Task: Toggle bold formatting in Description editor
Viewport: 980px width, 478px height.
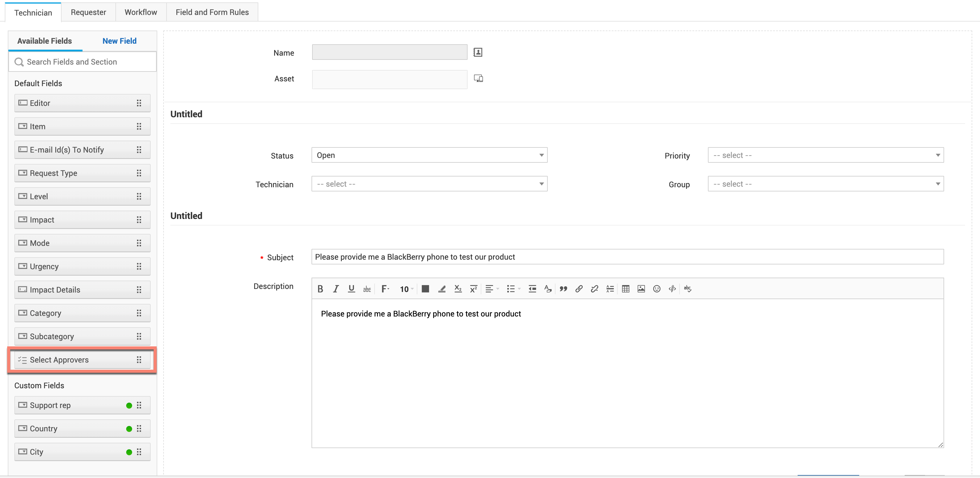Action: coord(320,289)
